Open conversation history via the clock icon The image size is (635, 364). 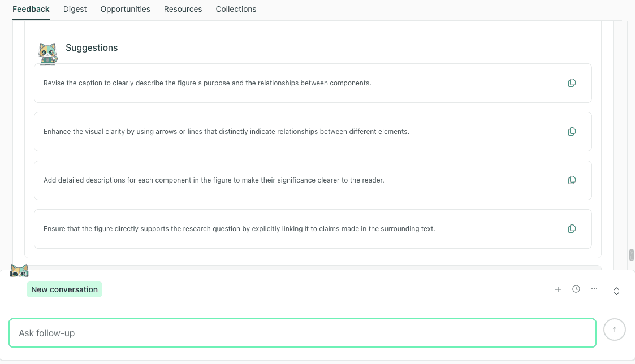576,289
